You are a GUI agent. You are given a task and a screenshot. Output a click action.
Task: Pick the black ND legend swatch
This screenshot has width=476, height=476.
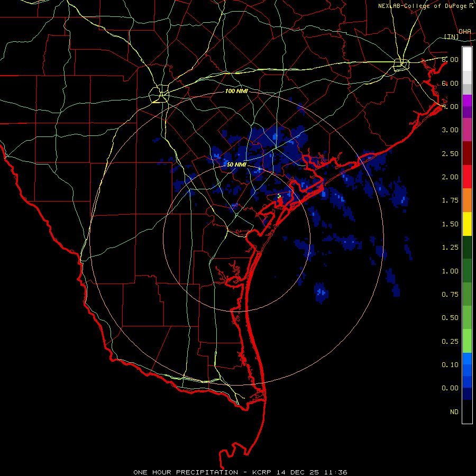click(467, 411)
